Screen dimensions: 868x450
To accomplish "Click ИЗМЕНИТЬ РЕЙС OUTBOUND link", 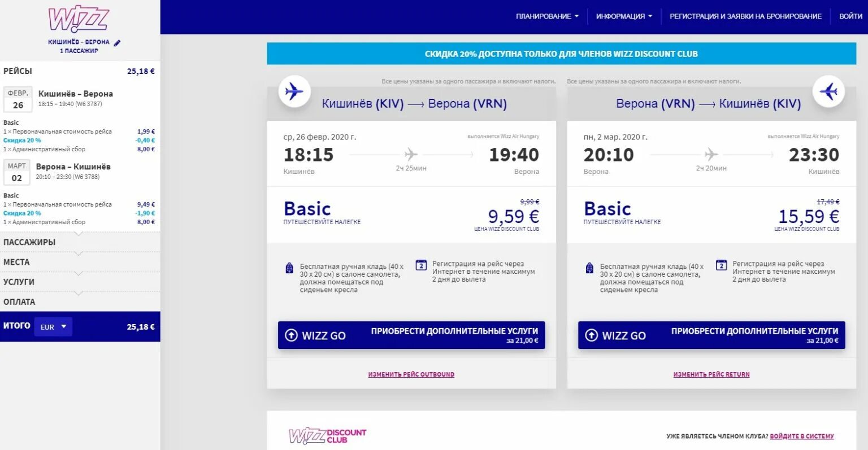I will point(411,374).
